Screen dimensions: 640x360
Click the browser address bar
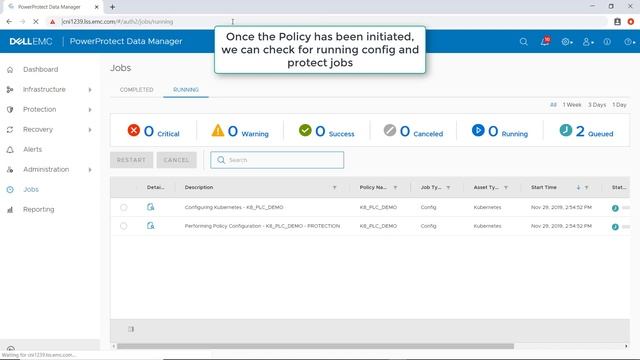coord(327,22)
